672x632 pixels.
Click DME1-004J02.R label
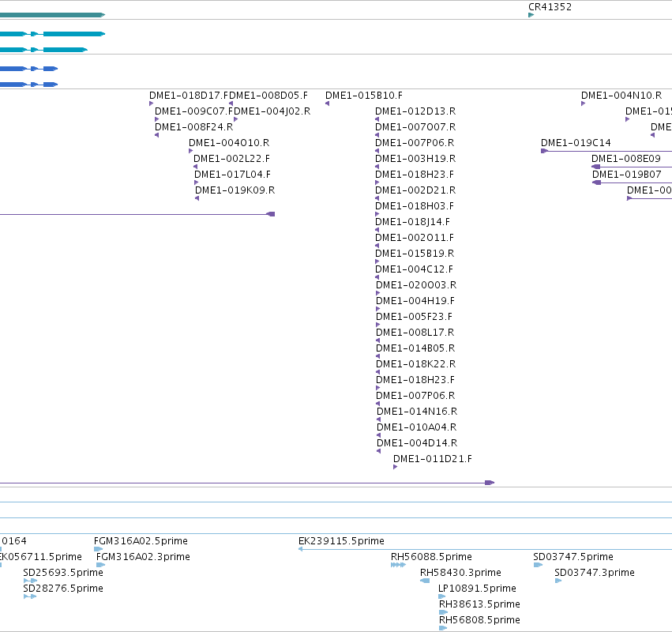tap(272, 111)
